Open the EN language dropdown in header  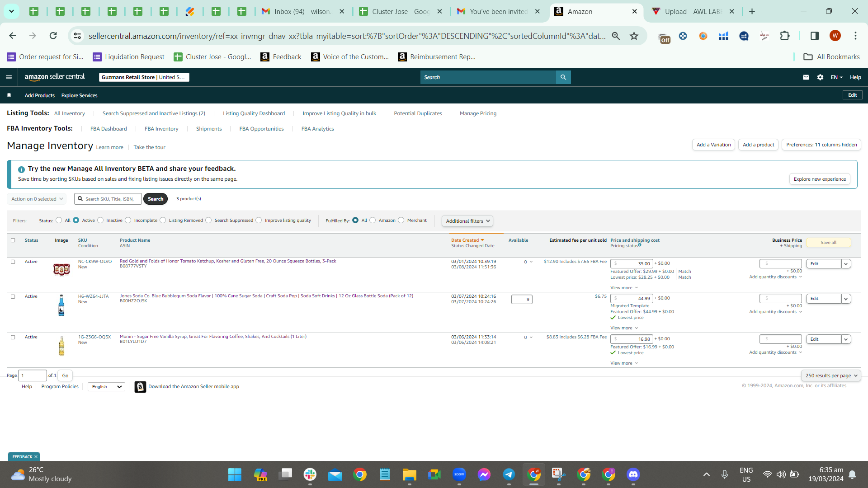pyautogui.click(x=836, y=77)
